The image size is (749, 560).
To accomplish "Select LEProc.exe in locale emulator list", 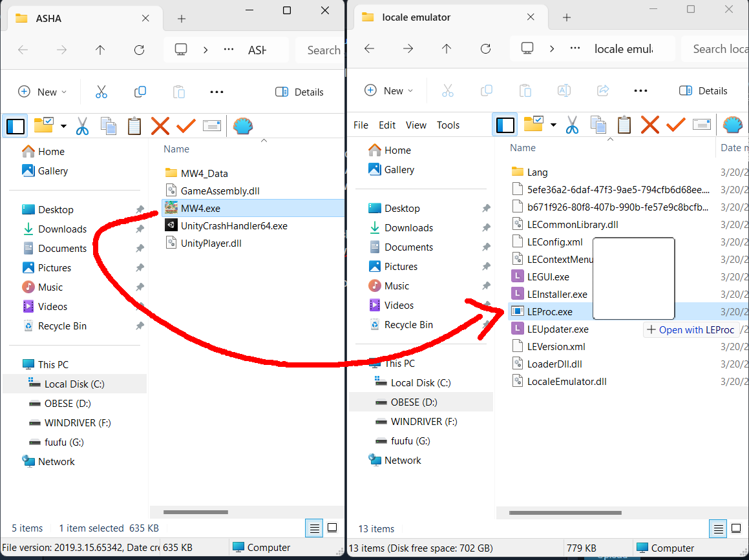I will (x=628, y=312).
